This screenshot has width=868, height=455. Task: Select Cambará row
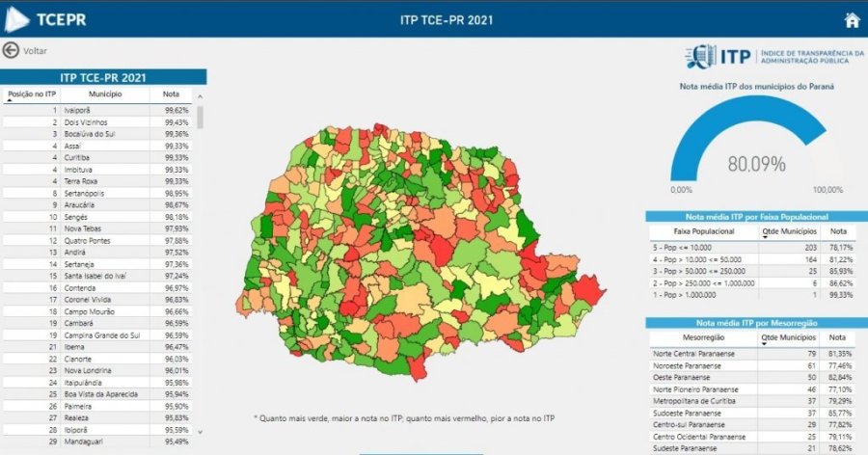pos(96,323)
